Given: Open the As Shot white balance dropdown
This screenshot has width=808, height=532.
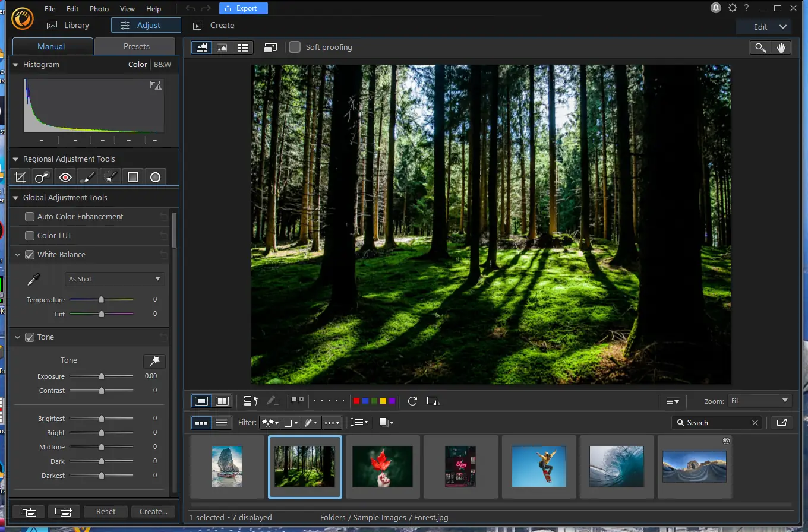Looking at the screenshot, I should click(x=115, y=279).
